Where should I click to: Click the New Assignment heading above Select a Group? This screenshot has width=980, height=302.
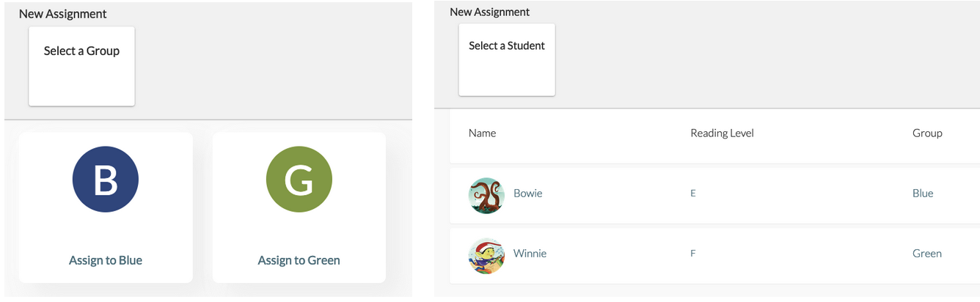tap(62, 14)
